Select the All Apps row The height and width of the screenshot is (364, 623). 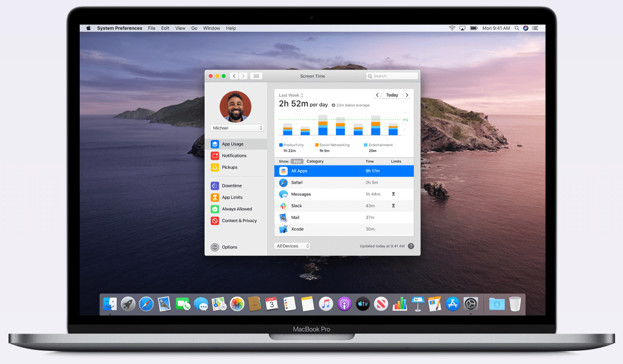(344, 171)
